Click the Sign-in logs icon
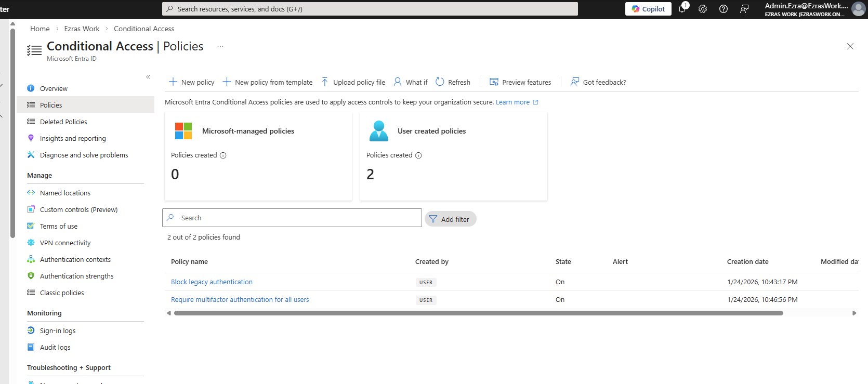Viewport: 868px width, 384px height. pyautogui.click(x=31, y=330)
